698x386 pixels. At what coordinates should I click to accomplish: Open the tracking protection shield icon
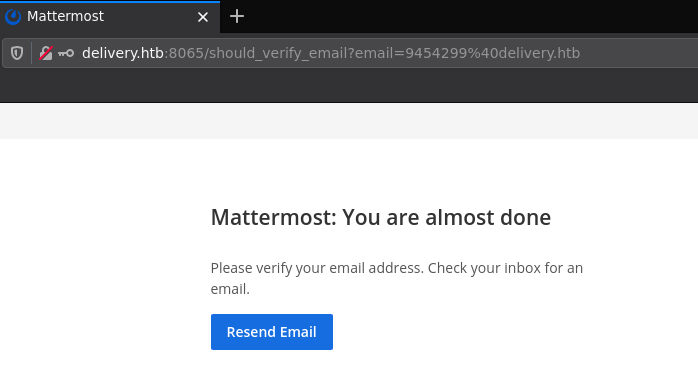click(x=17, y=53)
